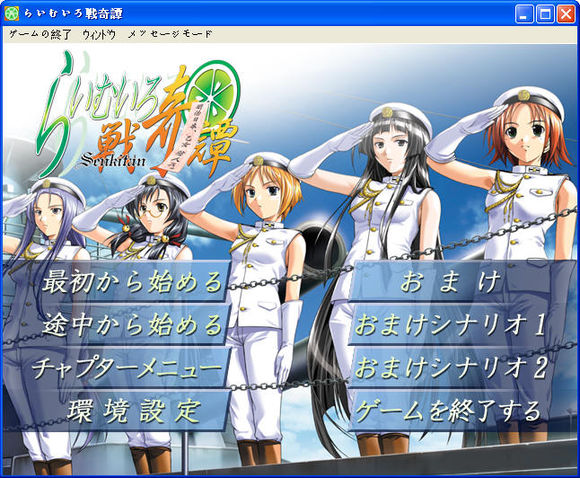Open the ウィンドウ menu
The height and width of the screenshot is (478, 580).
(x=99, y=34)
